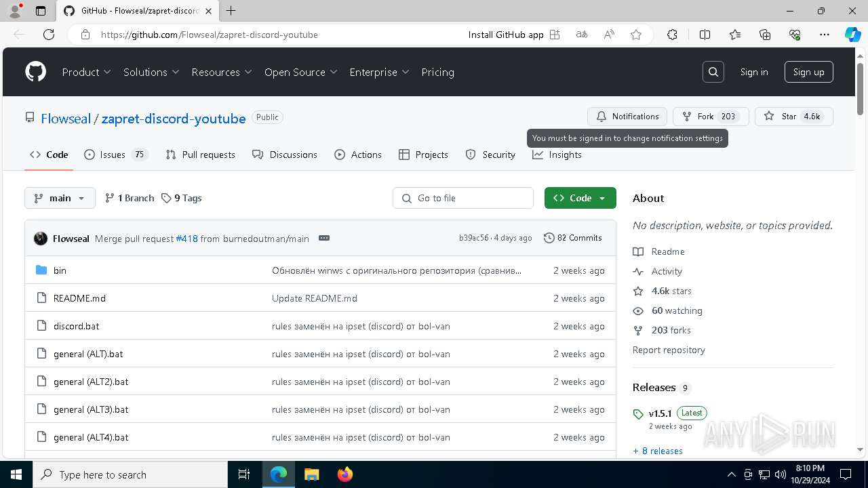868x488 pixels.
Task: Click the Install GitHub app button
Action: (x=514, y=35)
